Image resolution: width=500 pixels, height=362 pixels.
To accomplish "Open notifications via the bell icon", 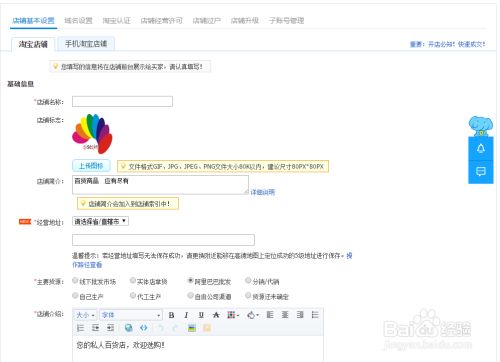I will click(481, 149).
